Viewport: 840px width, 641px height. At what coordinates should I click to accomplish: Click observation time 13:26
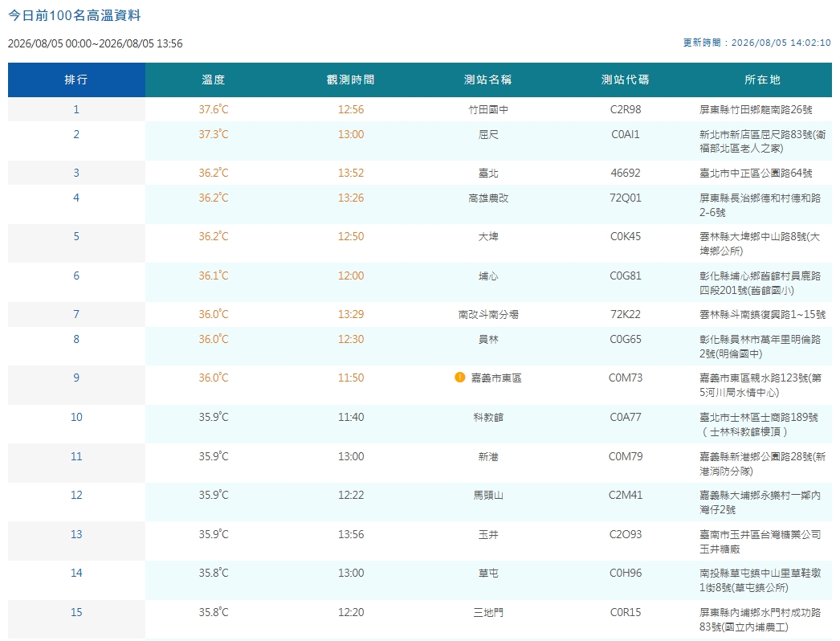click(351, 198)
